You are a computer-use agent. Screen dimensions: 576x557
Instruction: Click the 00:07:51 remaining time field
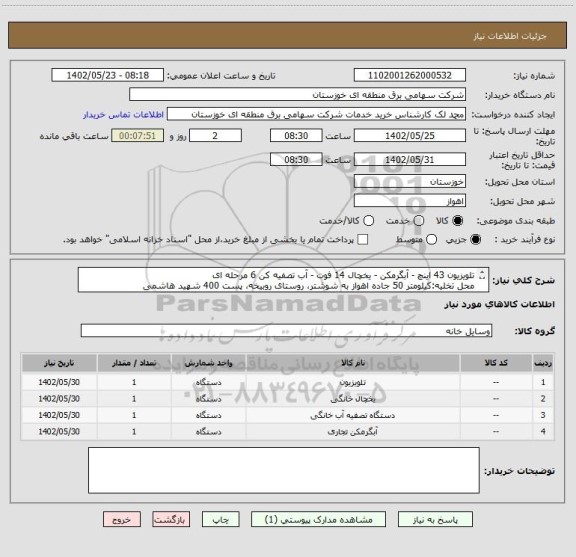pos(137,136)
